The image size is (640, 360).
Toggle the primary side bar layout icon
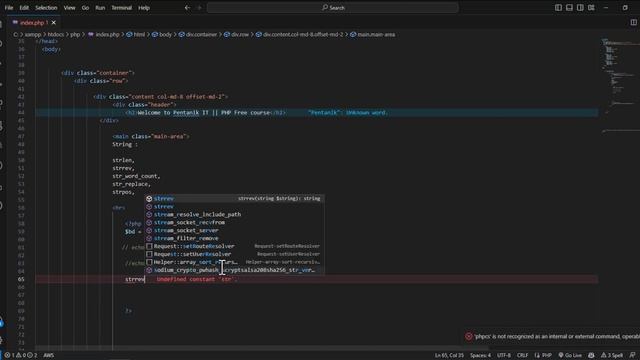[558, 7]
